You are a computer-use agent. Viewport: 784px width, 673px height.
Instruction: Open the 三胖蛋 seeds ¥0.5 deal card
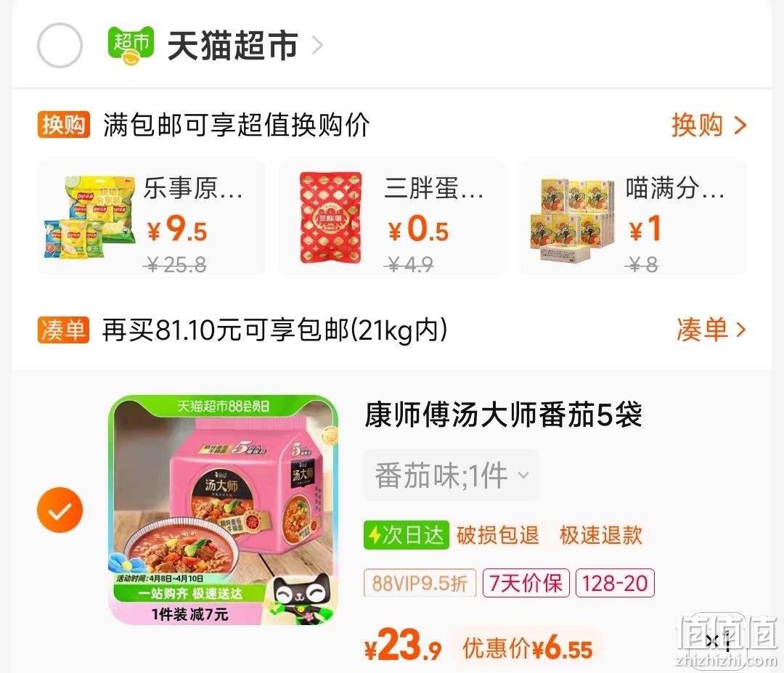click(393, 218)
